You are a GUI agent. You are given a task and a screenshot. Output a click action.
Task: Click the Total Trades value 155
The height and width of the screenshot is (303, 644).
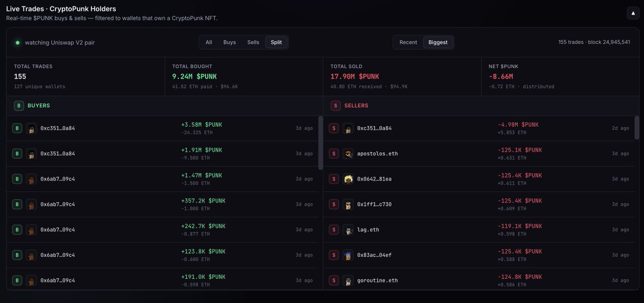[x=20, y=77]
